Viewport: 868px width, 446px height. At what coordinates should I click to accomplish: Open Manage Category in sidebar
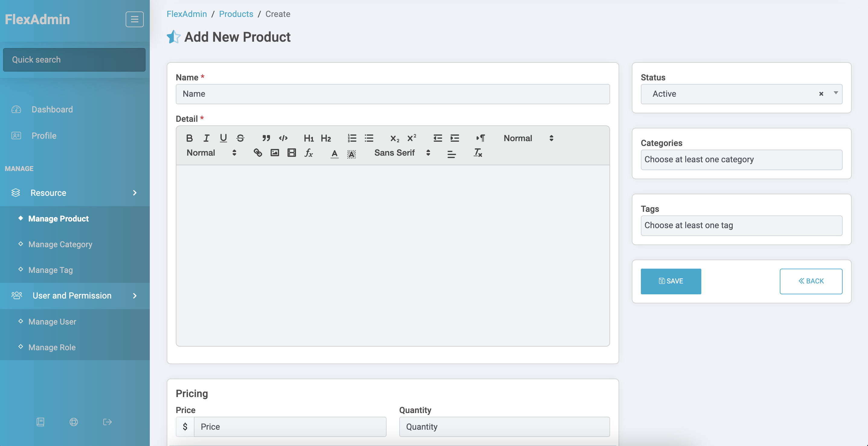click(x=60, y=244)
